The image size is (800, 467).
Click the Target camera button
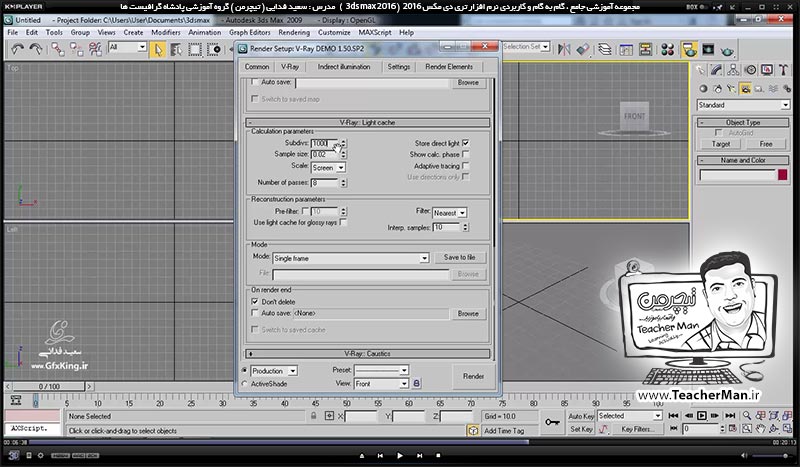[x=721, y=144]
